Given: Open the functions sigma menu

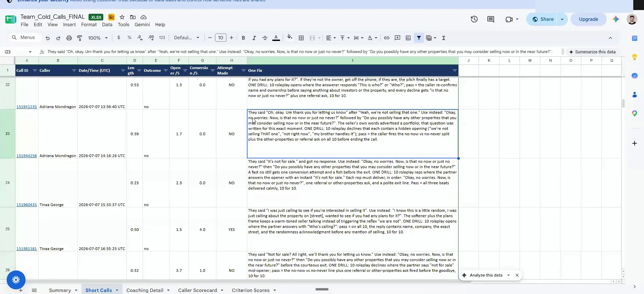Looking at the screenshot, I should [x=444, y=38].
